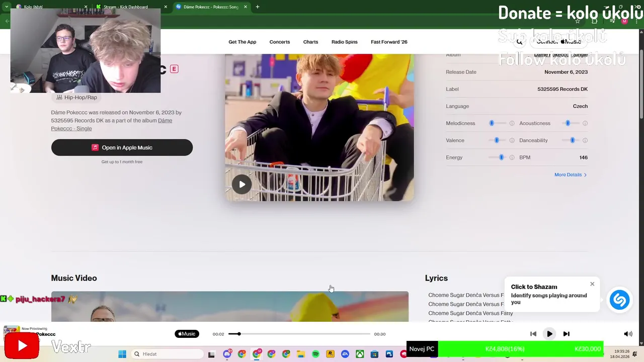Click the Music Video section heading

(x=74, y=278)
